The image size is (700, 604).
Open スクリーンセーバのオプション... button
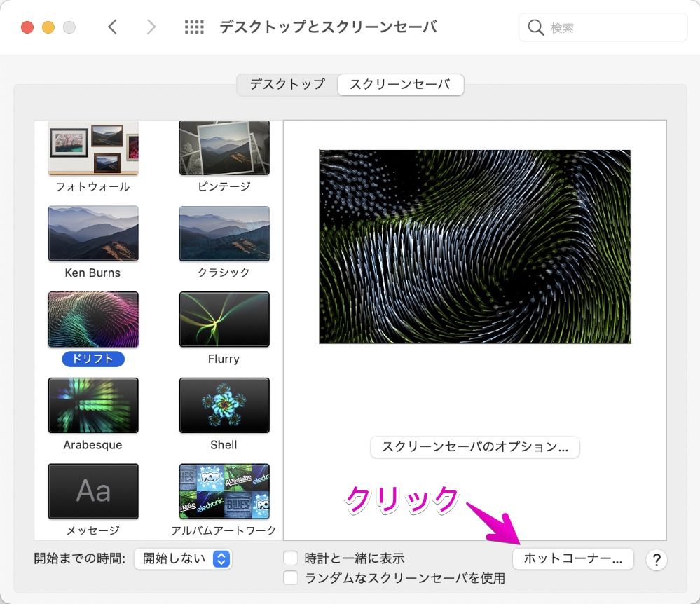[475, 447]
